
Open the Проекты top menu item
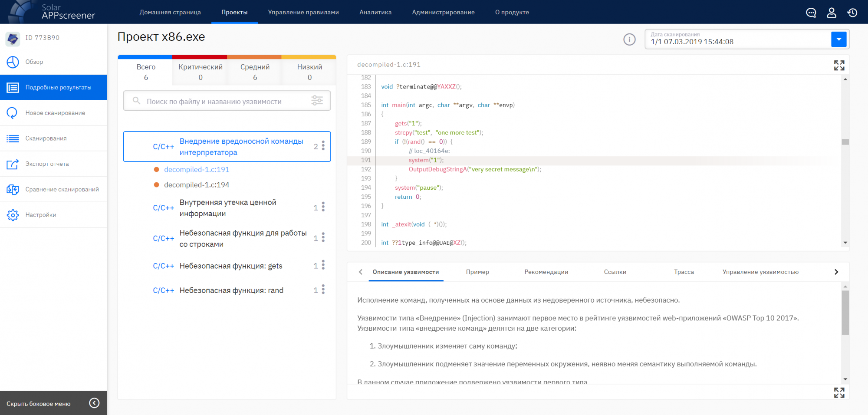[234, 12]
